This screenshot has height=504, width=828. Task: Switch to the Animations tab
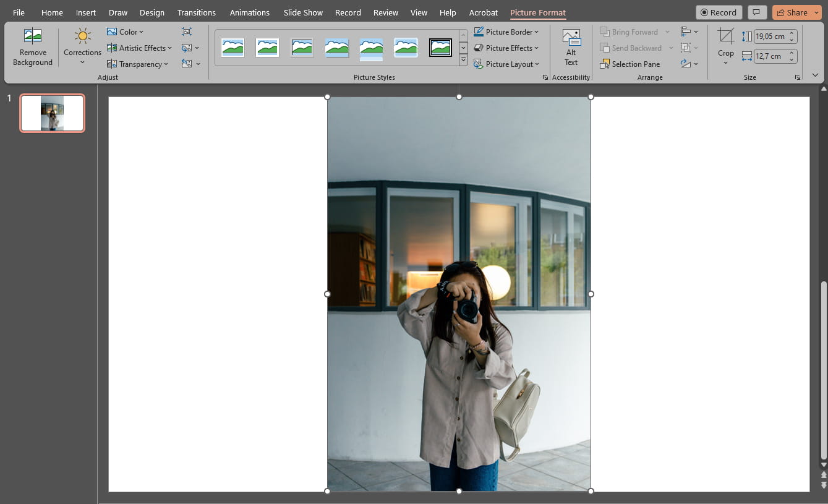pyautogui.click(x=250, y=12)
